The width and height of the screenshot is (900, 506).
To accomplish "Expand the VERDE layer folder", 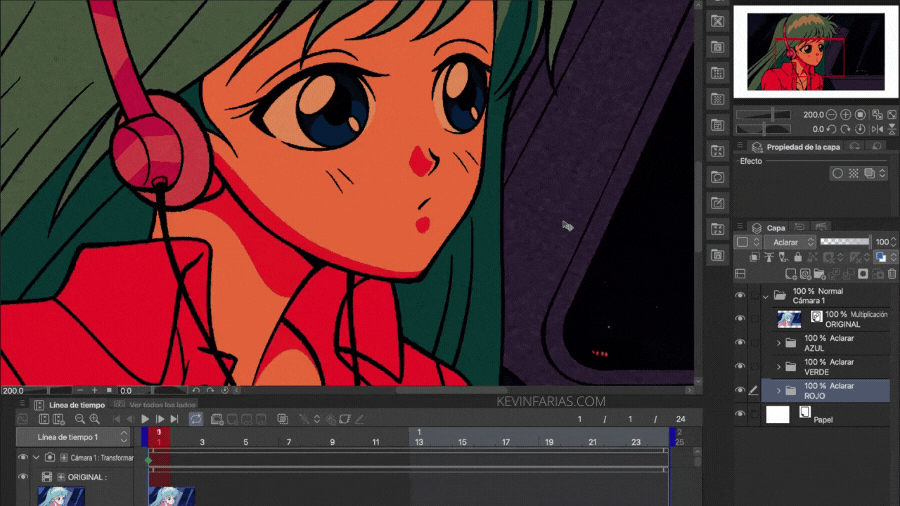I will [779, 367].
